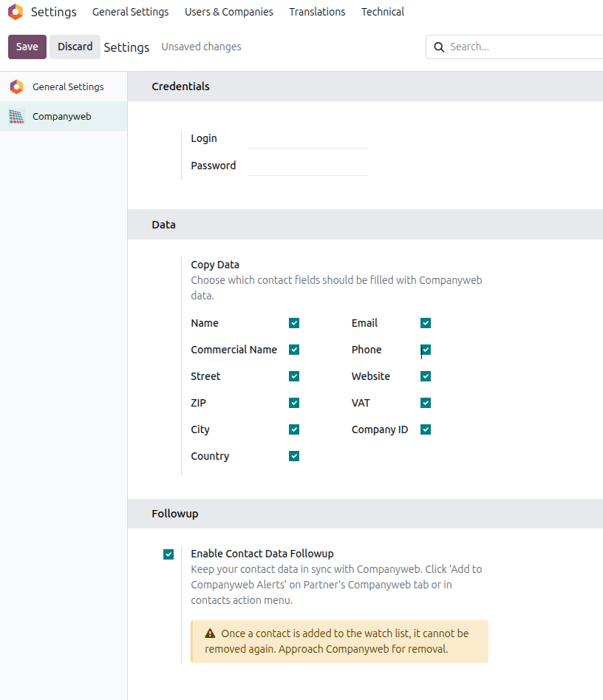Click the Company ID label
Screen dimensions: 603x700
(380, 429)
